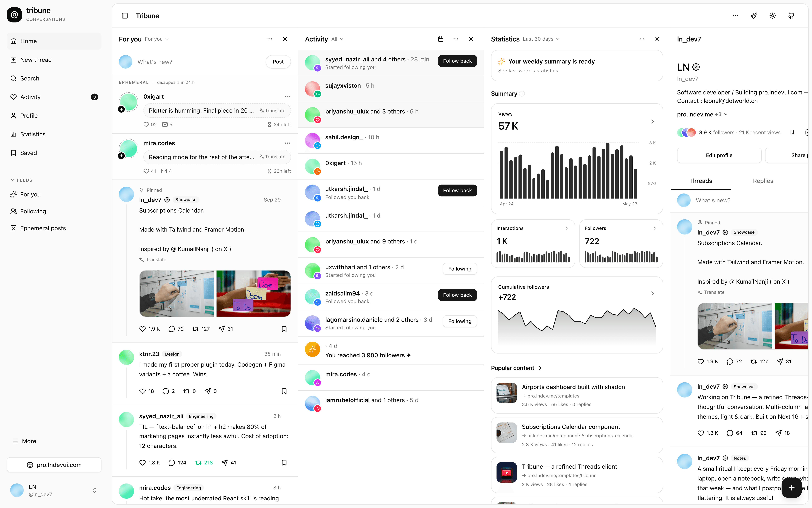The image size is (812, 508).
Task: Open more options on mira.codes ephemeral post
Action: [288, 143]
